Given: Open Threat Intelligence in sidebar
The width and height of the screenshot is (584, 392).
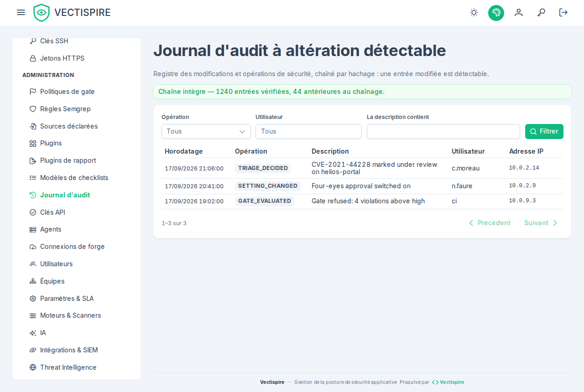Looking at the screenshot, I should (x=77, y=367).
